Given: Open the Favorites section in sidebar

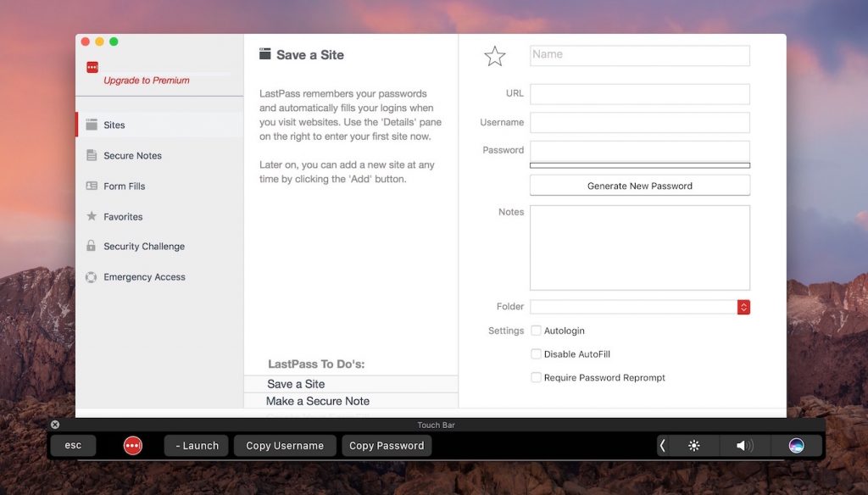Looking at the screenshot, I should coord(123,216).
